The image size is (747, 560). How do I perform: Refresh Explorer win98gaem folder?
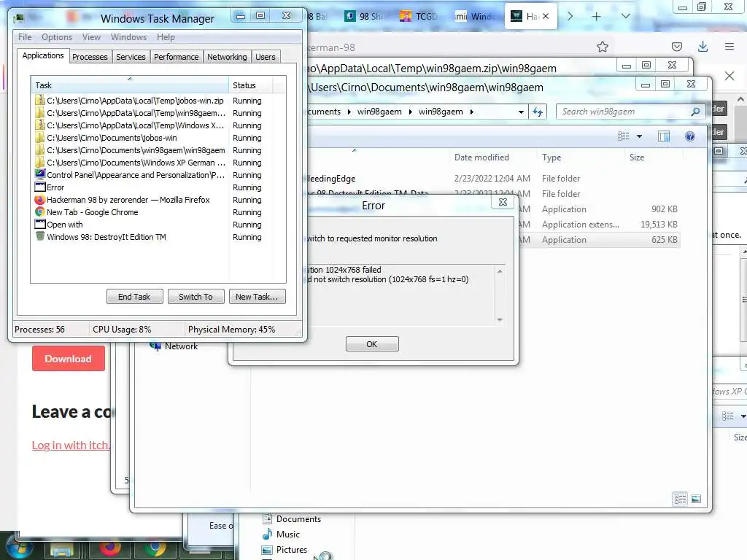538,112
